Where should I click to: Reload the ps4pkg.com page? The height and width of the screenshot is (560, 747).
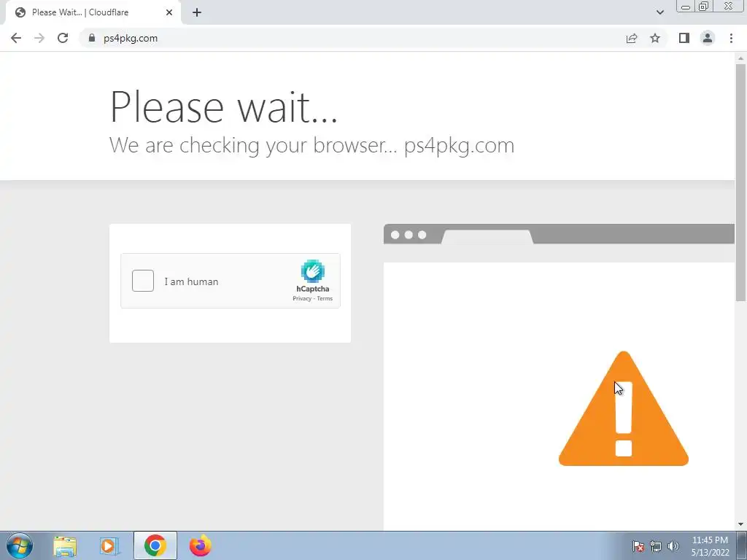63,38
